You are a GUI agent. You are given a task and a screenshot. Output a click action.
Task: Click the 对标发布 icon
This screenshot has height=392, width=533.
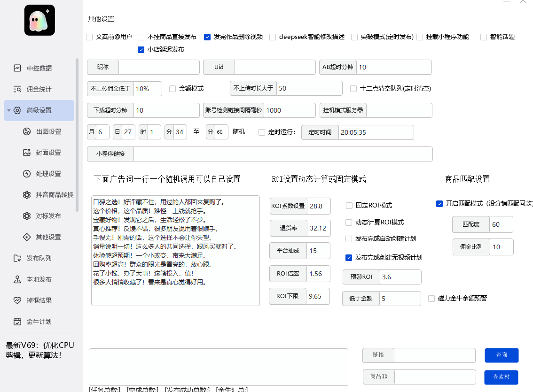point(27,216)
